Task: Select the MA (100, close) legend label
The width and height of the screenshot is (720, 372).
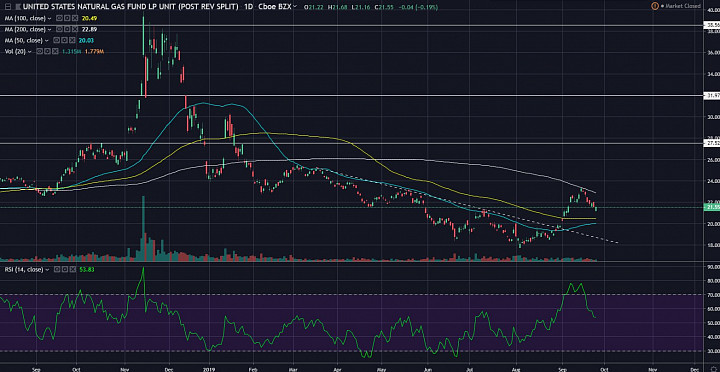Action: [25, 18]
